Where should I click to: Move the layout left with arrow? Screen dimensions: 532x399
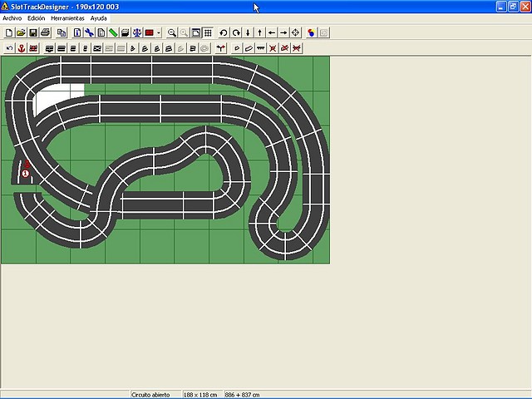coord(272,32)
